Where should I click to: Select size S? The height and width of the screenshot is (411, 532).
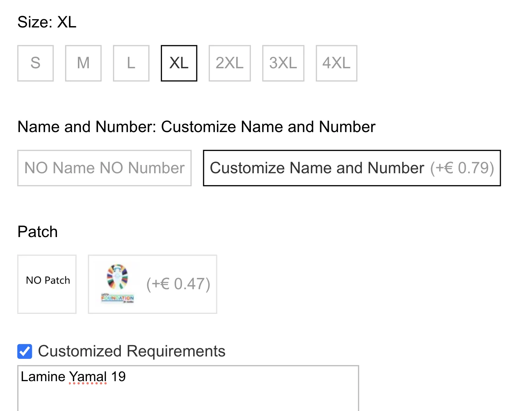pyautogui.click(x=35, y=63)
